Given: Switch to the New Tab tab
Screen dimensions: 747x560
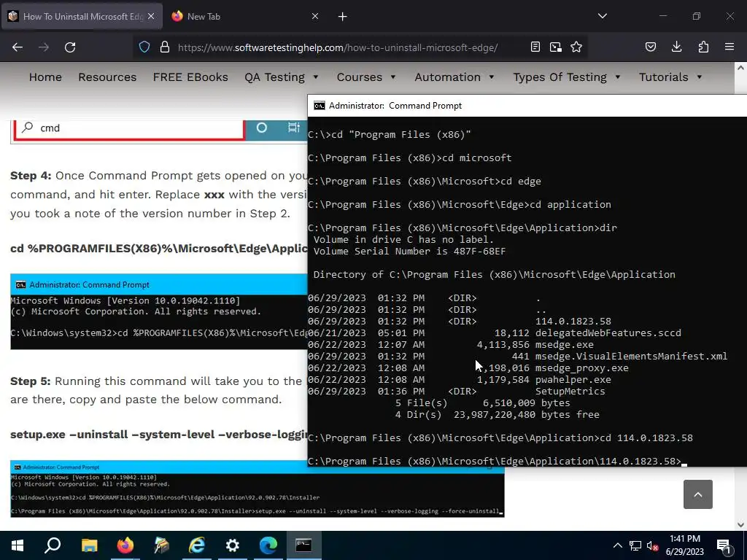Looking at the screenshot, I should point(245,16).
